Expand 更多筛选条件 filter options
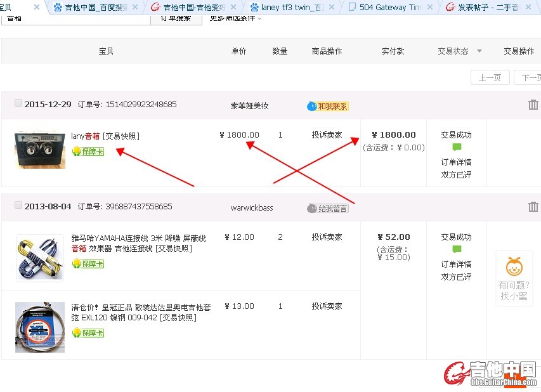Screen dimensions: 541x392 pos(235,18)
